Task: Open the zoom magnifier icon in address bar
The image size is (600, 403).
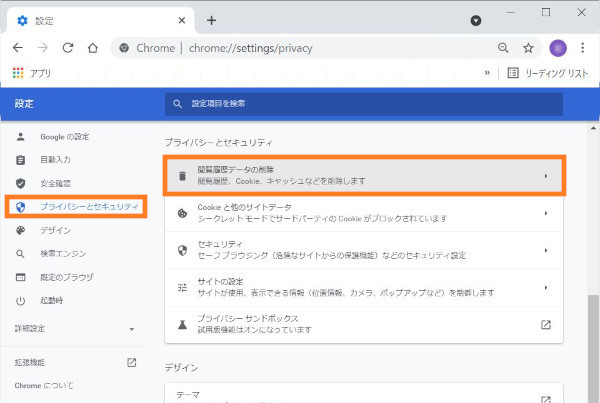Action: coord(503,47)
